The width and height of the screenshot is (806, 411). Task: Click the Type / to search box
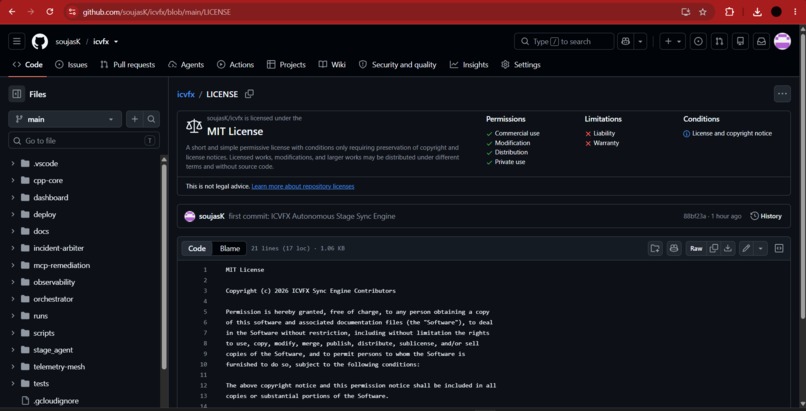point(564,42)
